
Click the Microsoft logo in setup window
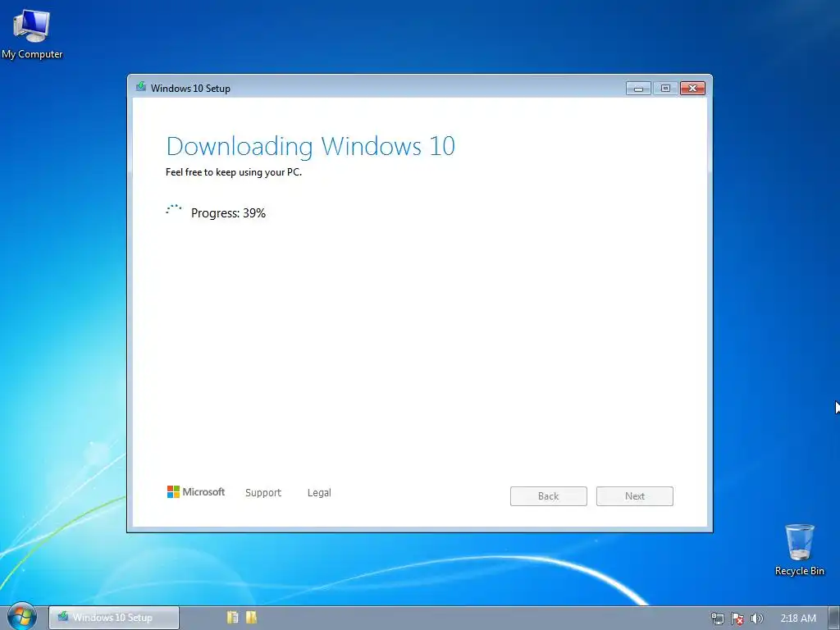pos(196,492)
